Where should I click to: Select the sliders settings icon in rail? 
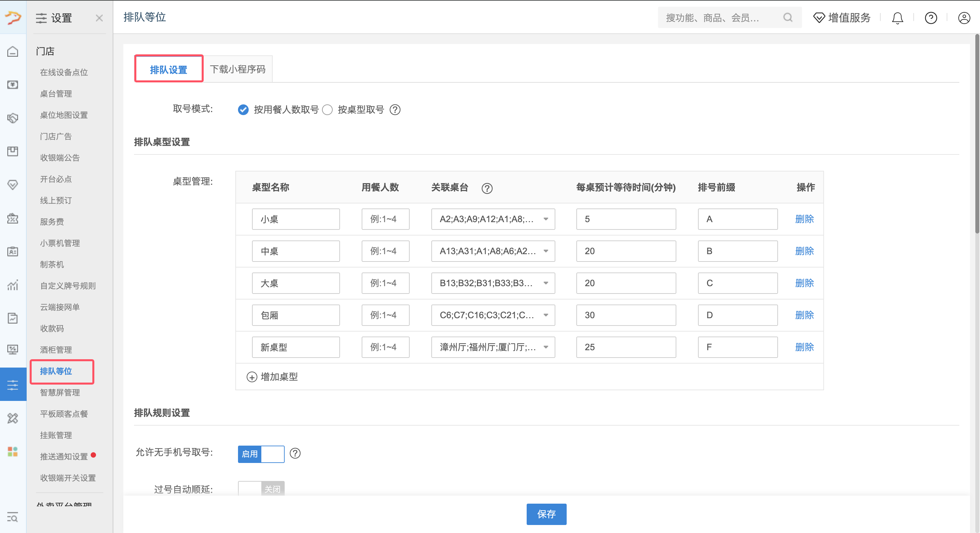pos(13,385)
